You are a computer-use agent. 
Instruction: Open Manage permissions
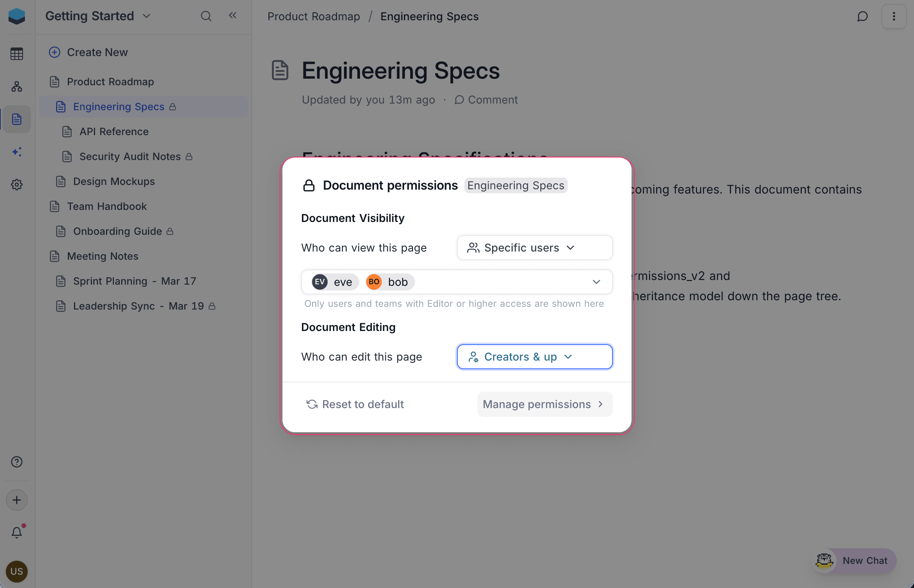point(544,404)
